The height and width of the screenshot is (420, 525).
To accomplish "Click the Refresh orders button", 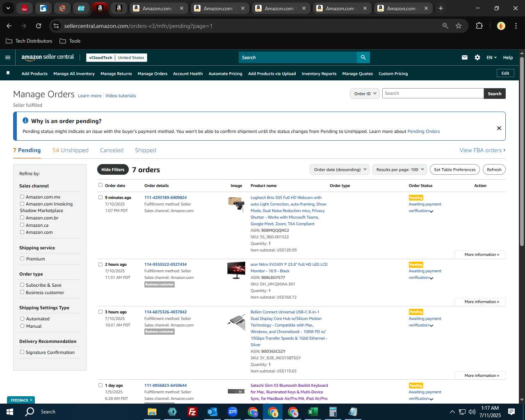I will (494, 169).
